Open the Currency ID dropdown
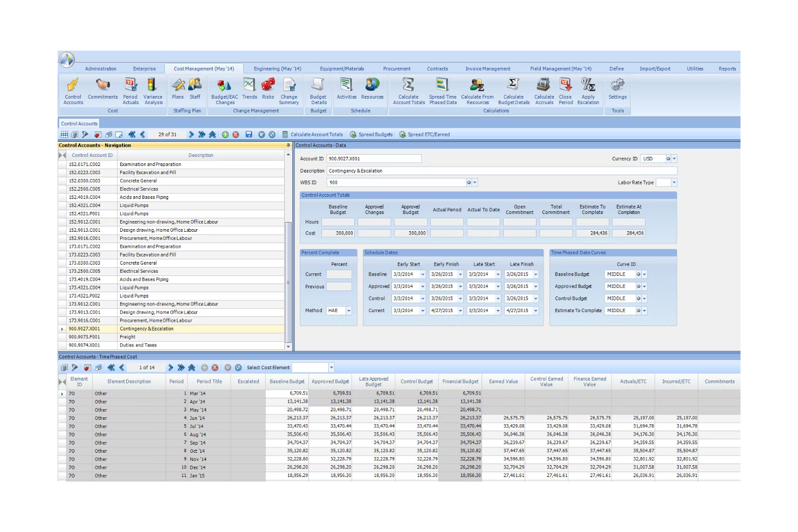Viewport: 798px width, 532px height. [675, 159]
